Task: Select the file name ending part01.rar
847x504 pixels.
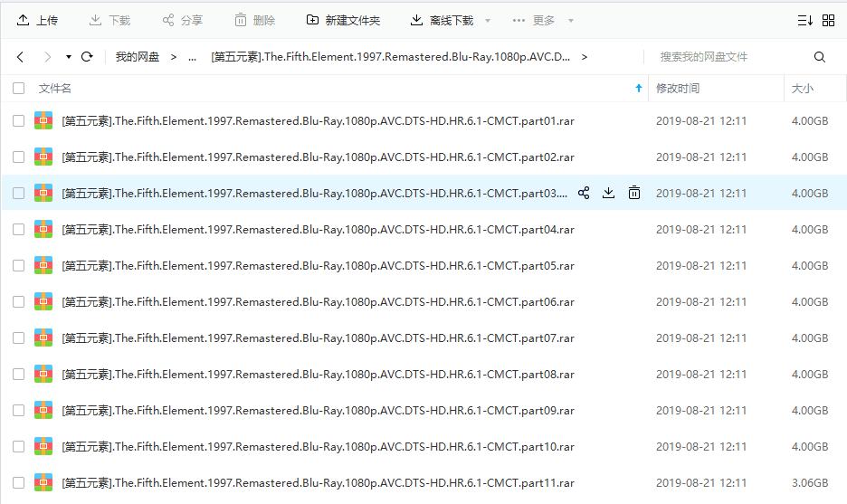Action: coord(318,120)
